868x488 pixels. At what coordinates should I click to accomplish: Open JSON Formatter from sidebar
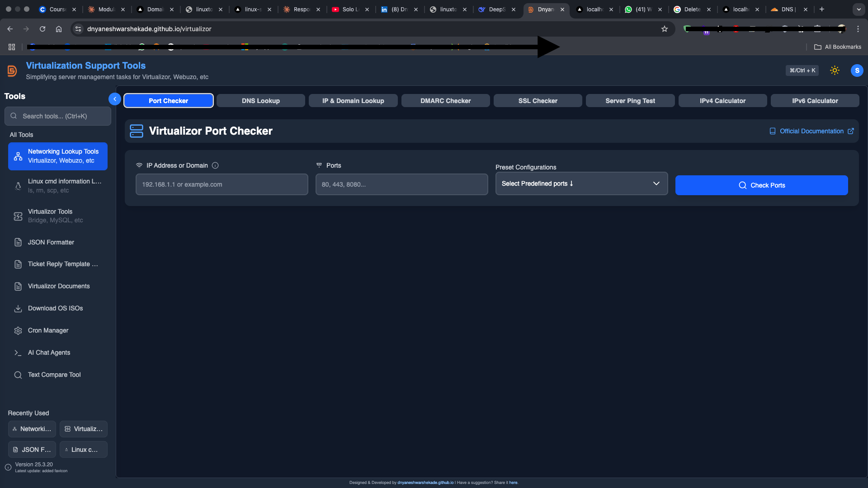(x=58, y=243)
